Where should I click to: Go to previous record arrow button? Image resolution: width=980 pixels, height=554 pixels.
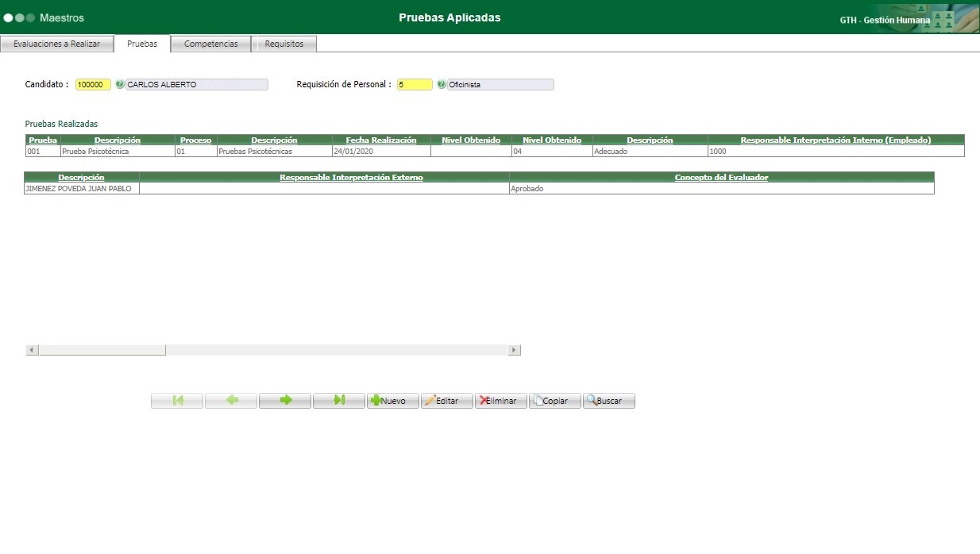(x=231, y=401)
